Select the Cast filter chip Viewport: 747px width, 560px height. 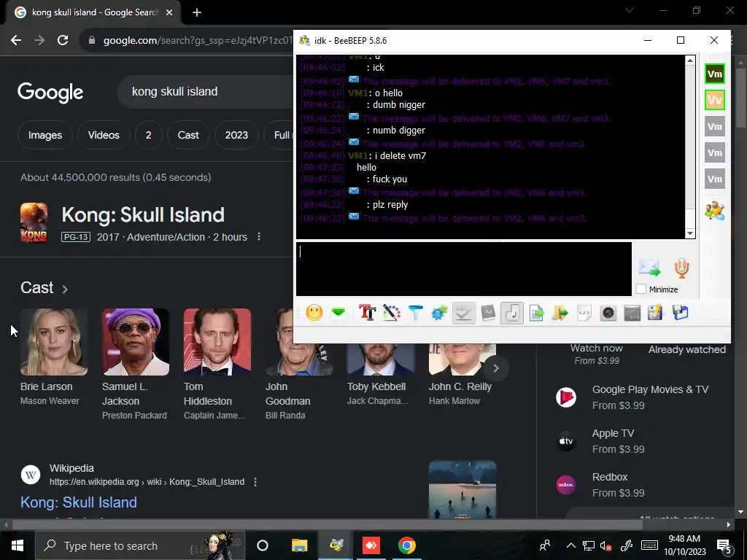pos(188,135)
